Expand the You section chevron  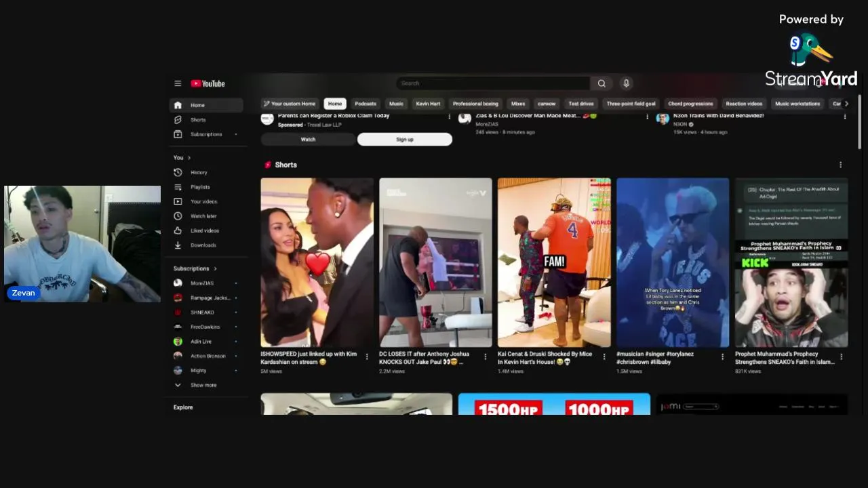click(189, 158)
